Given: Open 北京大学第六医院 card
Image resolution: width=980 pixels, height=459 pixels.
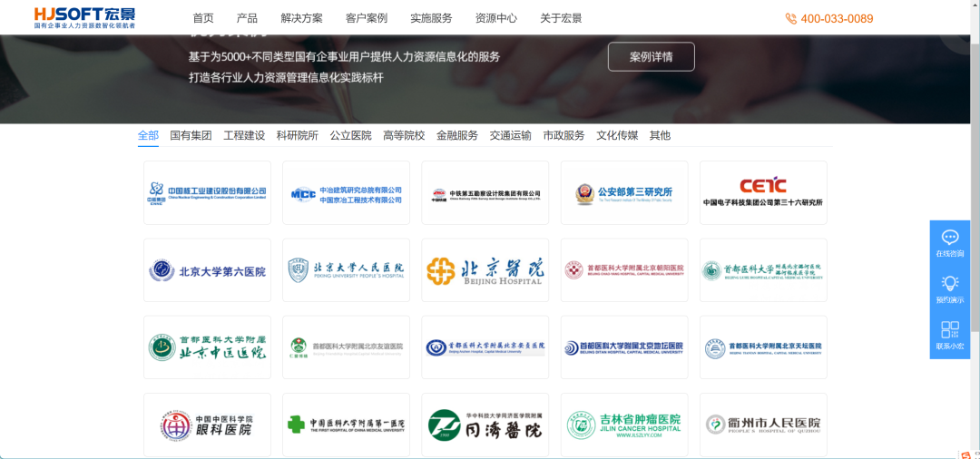Looking at the screenshot, I should tap(208, 270).
